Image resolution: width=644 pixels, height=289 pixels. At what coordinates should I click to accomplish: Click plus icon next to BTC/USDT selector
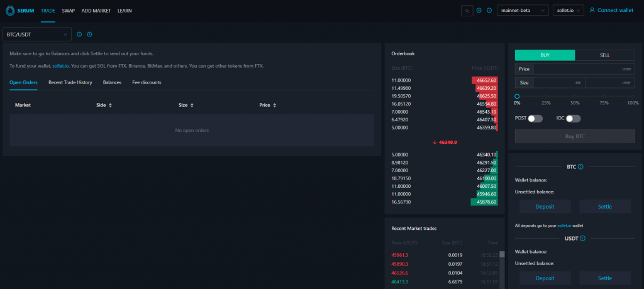pyautogui.click(x=90, y=35)
